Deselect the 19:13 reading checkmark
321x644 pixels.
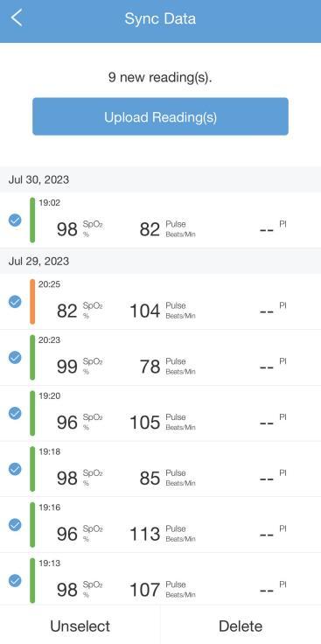pyautogui.click(x=15, y=580)
